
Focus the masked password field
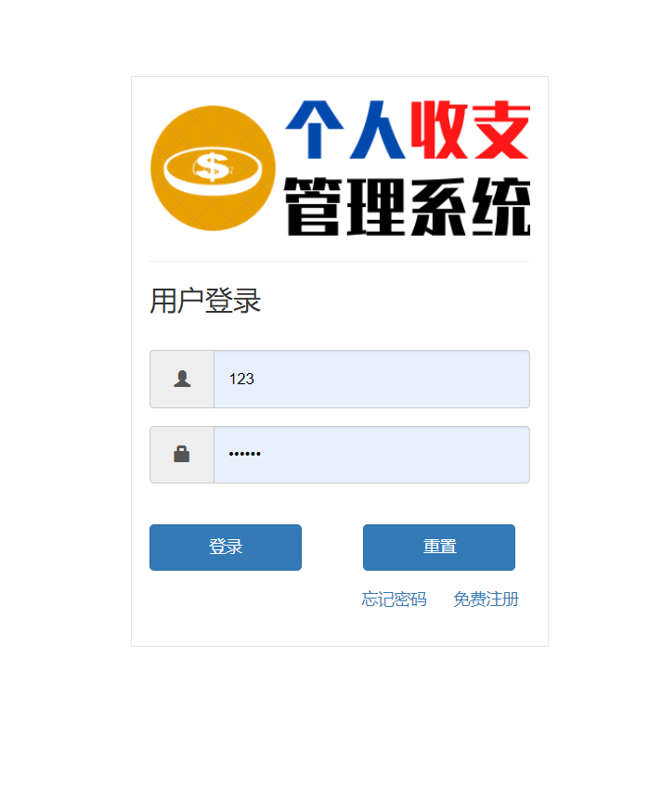tap(372, 455)
